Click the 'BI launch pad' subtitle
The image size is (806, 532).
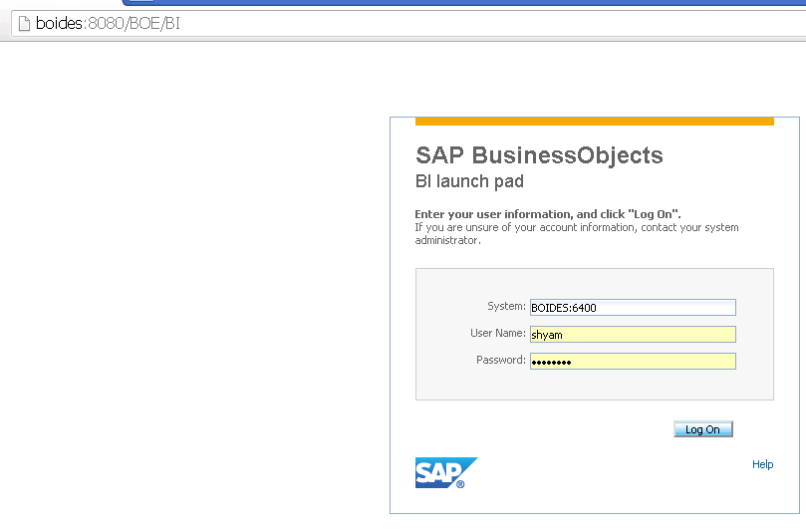point(468,181)
